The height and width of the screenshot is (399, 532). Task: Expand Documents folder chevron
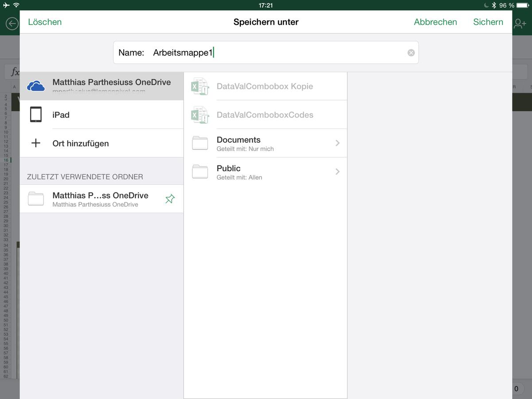338,143
